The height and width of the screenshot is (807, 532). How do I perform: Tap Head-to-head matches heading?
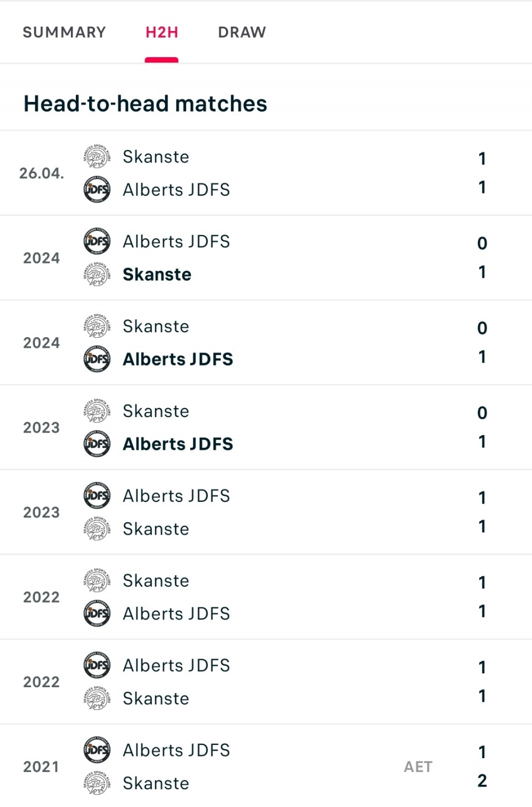click(145, 104)
